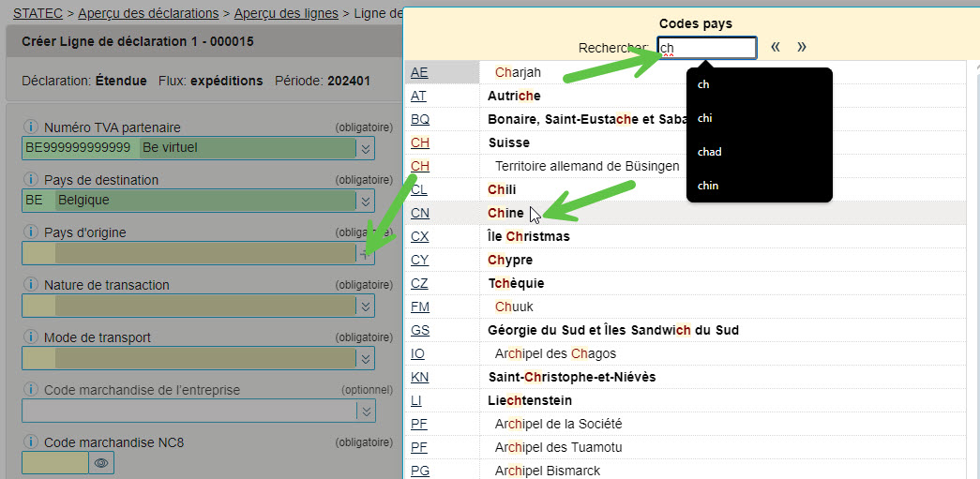
Task: Select country code CL link
Action: (x=419, y=189)
